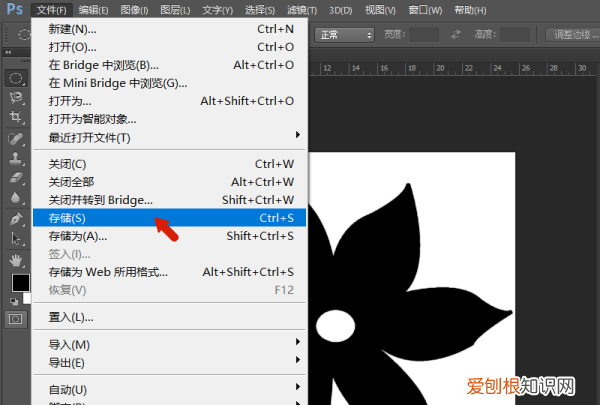Screen dimensions: 600x405
Task: Select the Pen tool
Action: click(x=16, y=219)
